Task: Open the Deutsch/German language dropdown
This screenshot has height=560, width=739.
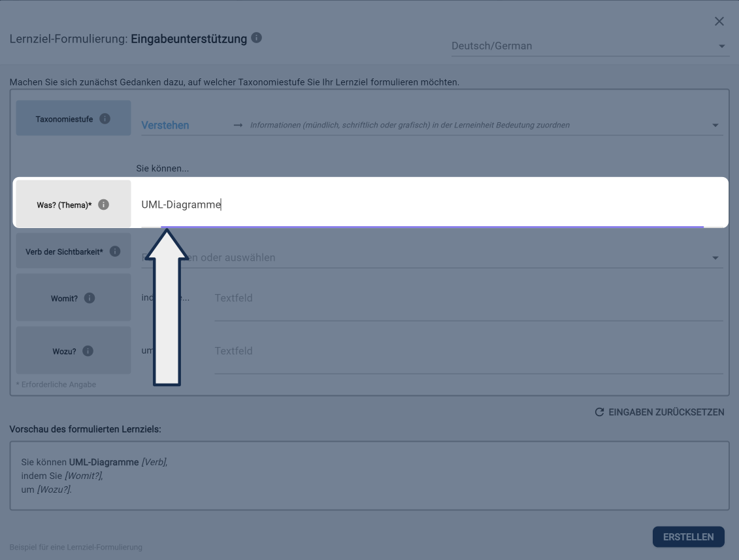Action: pyautogui.click(x=590, y=46)
